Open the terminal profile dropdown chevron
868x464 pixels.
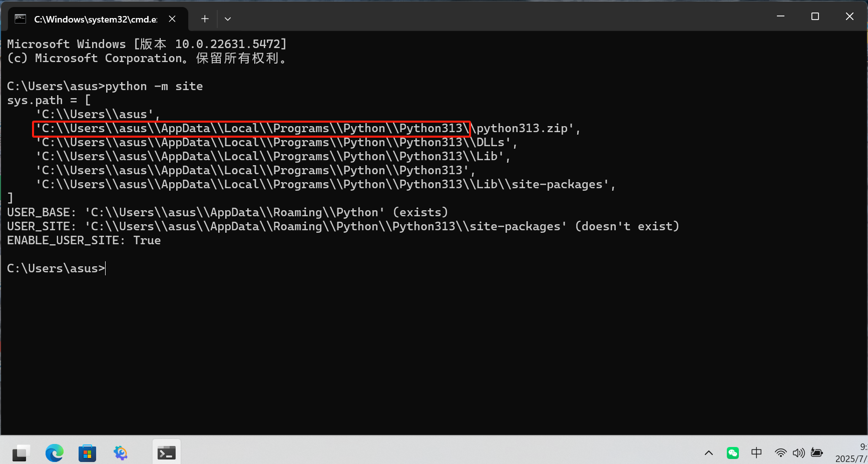pos(228,19)
